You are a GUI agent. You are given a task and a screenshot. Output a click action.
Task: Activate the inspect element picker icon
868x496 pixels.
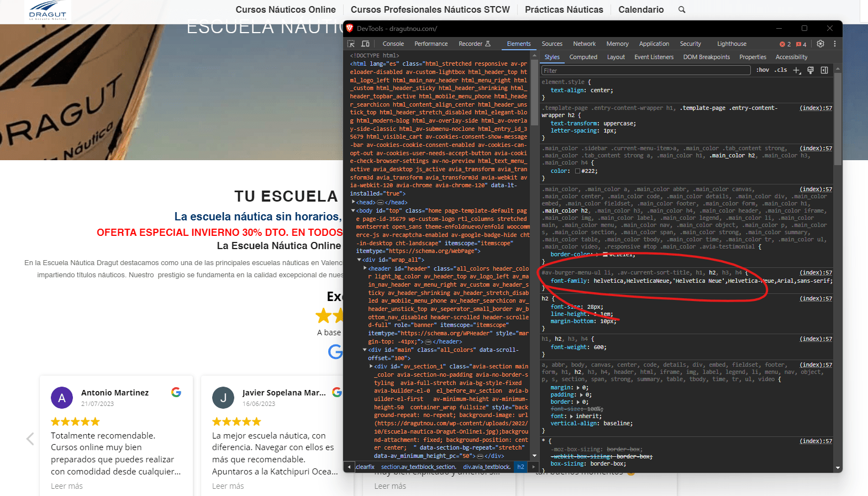point(351,44)
